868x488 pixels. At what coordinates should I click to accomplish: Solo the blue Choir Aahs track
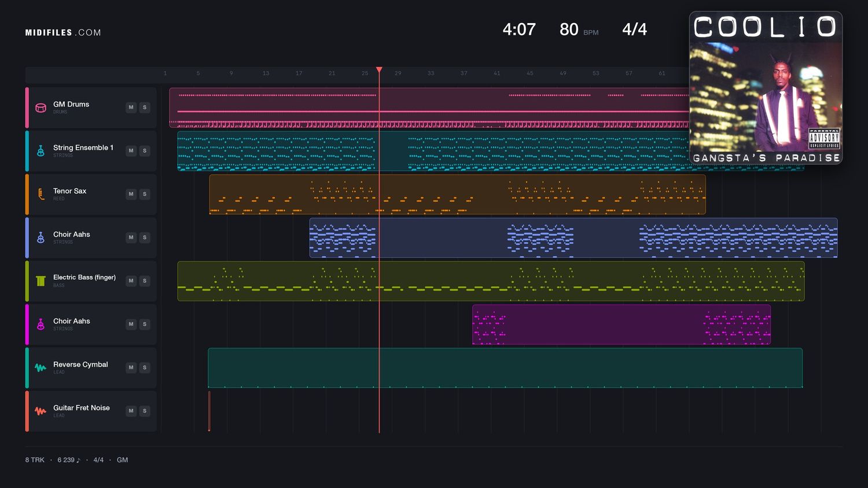click(x=145, y=238)
